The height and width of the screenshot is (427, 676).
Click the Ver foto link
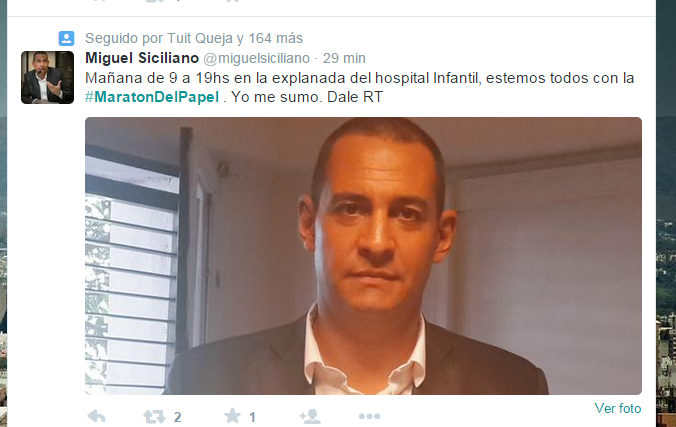(x=617, y=408)
